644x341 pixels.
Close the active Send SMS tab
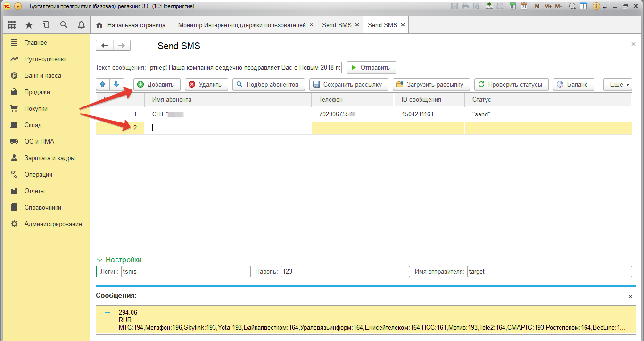tap(403, 25)
